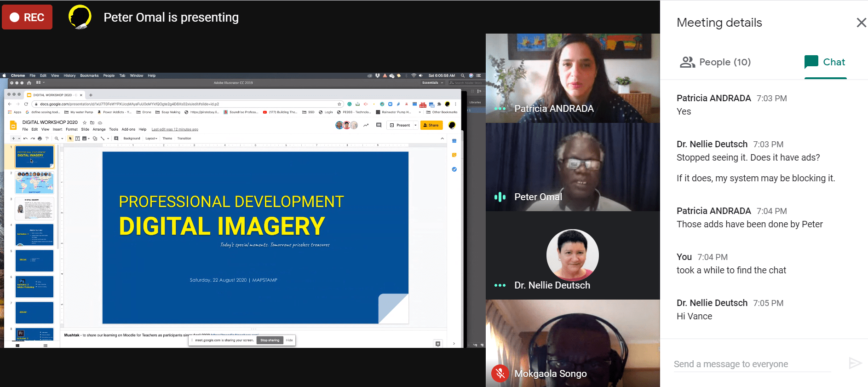
Task: Switch to the Chat tab
Action: click(x=825, y=62)
